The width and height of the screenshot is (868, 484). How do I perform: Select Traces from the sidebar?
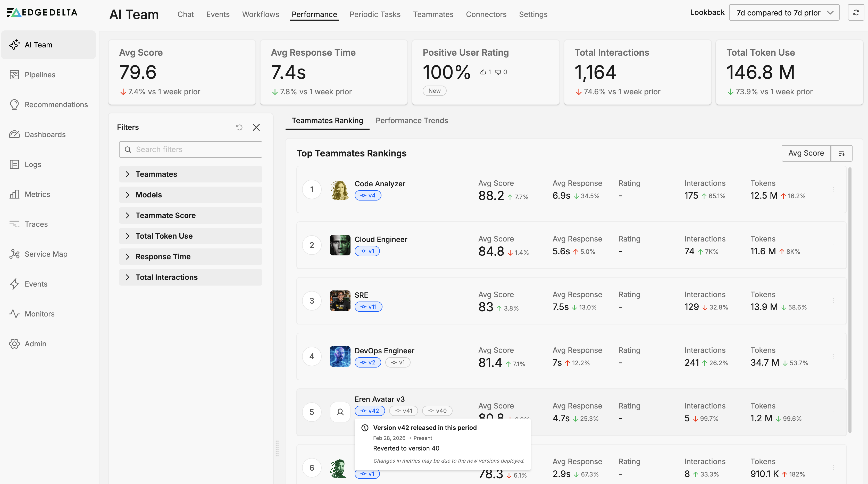tap(36, 224)
